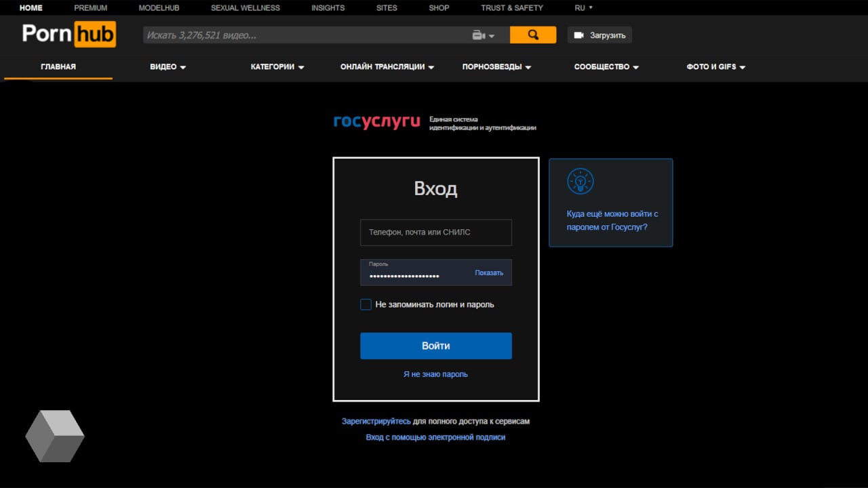Click the Вход heading text
The width and height of the screenshot is (868, 488).
(x=435, y=188)
